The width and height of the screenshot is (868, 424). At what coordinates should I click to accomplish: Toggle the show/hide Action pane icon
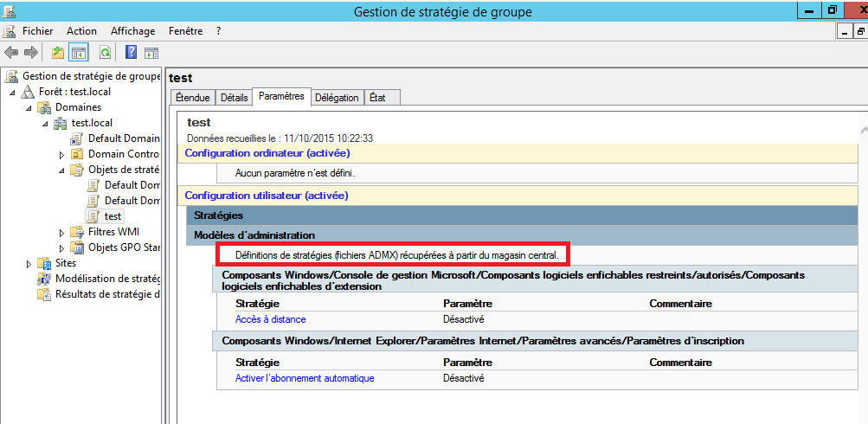click(151, 53)
